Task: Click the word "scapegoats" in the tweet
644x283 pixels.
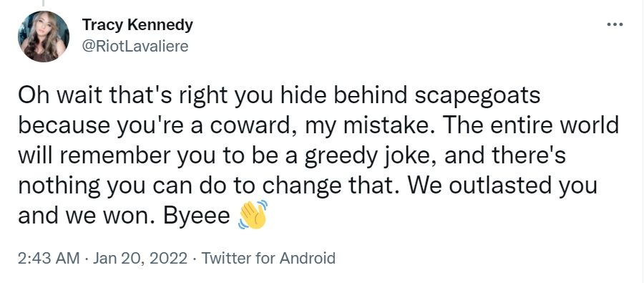Action: pyautogui.click(x=477, y=95)
